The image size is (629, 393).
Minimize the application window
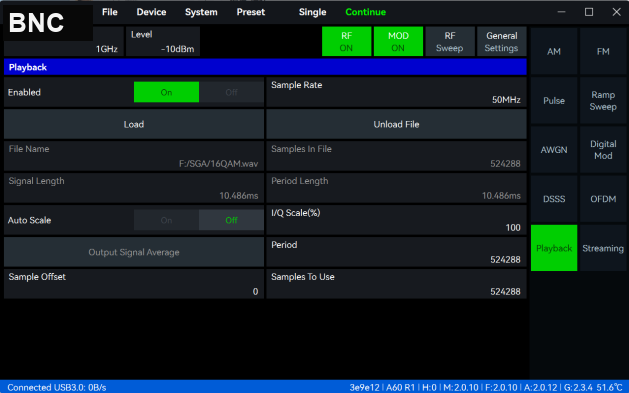click(x=561, y=12)
